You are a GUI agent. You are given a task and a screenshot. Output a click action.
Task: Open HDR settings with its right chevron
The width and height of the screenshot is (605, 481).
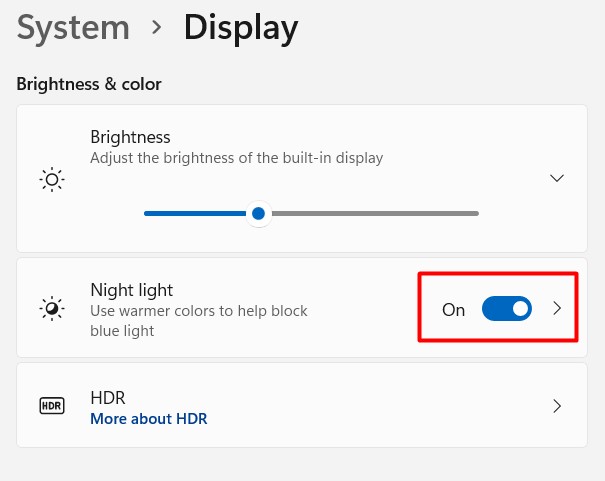click(557, 406)
